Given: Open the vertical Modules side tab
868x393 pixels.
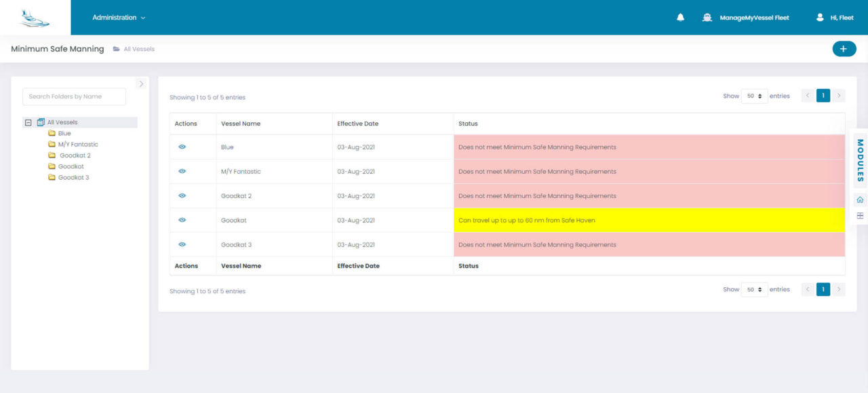Looking at the screenshot, I should [860, 160].
